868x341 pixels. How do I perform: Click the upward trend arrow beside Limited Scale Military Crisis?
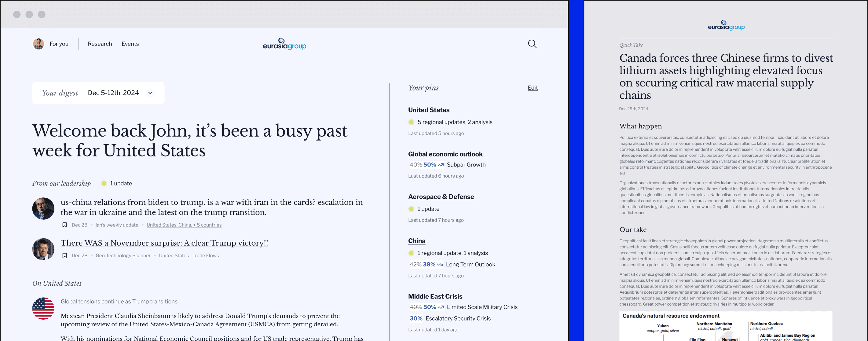coord(441,307)
